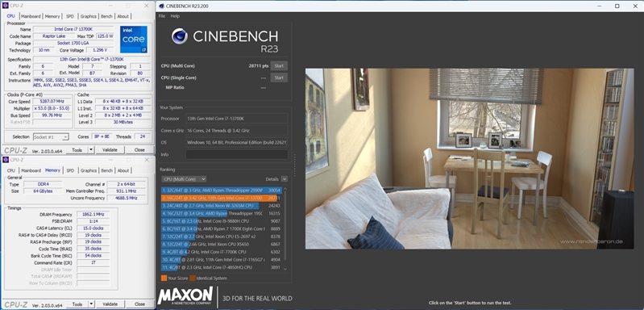Click the Cinebench sphere logo icon
Image resolution: width=644 pixels, height=310 pixels.
tap(180, 36)
